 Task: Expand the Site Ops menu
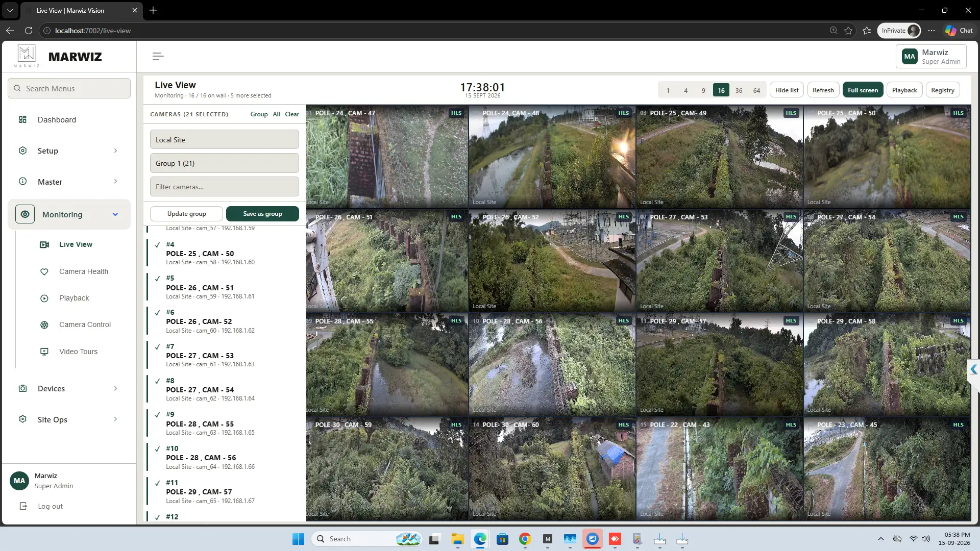point(69,419)
